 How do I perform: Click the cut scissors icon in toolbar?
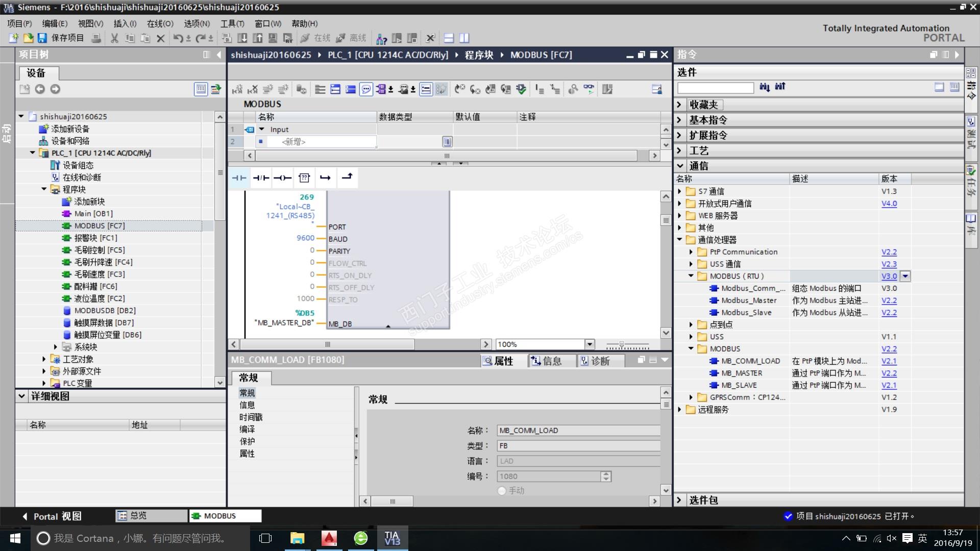(114, 38)
